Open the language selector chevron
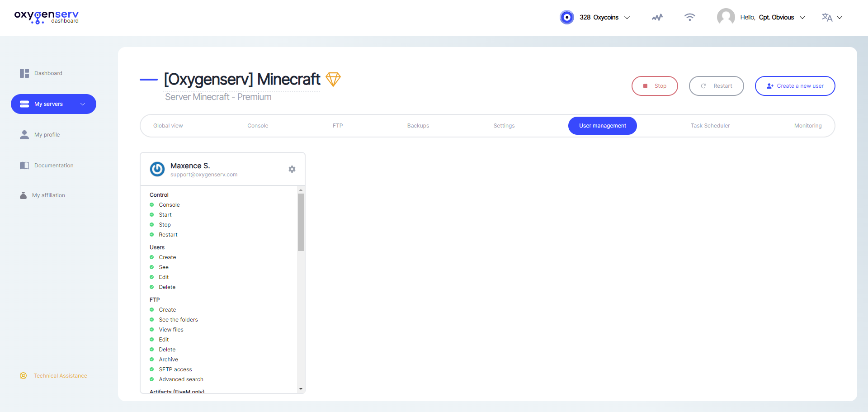 click(x=840, y=18)
